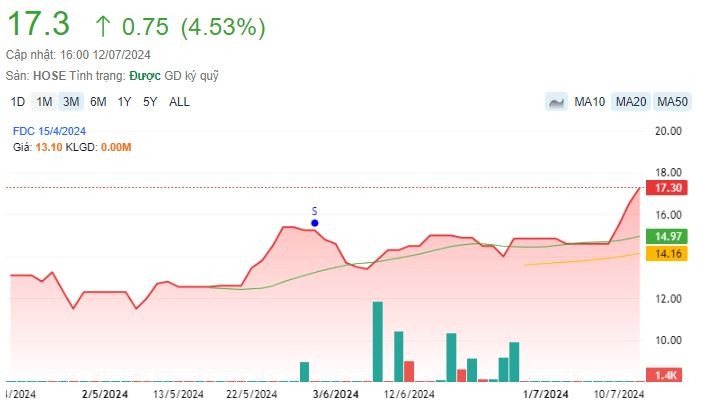Image resolution: width=707 pixels, height=410 pixels.
Task: Click the red 17.30 current price tag
Action: click(668, 188)
